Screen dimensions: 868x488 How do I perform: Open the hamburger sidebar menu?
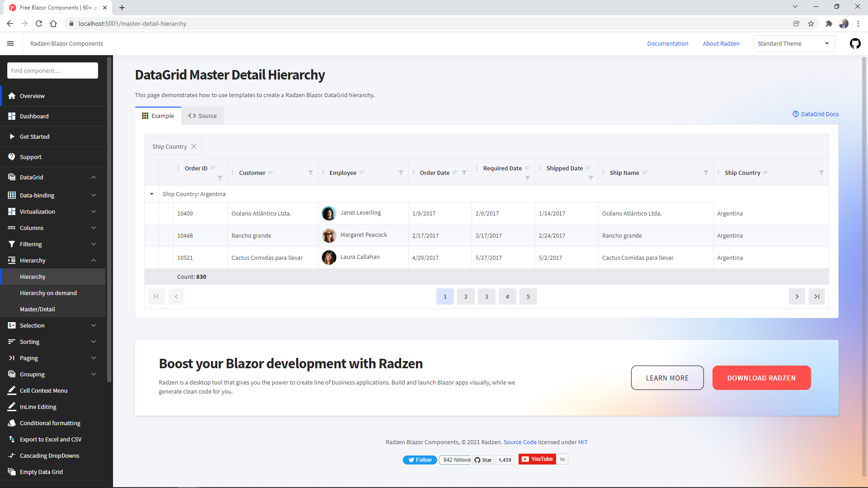pos(10,44)
